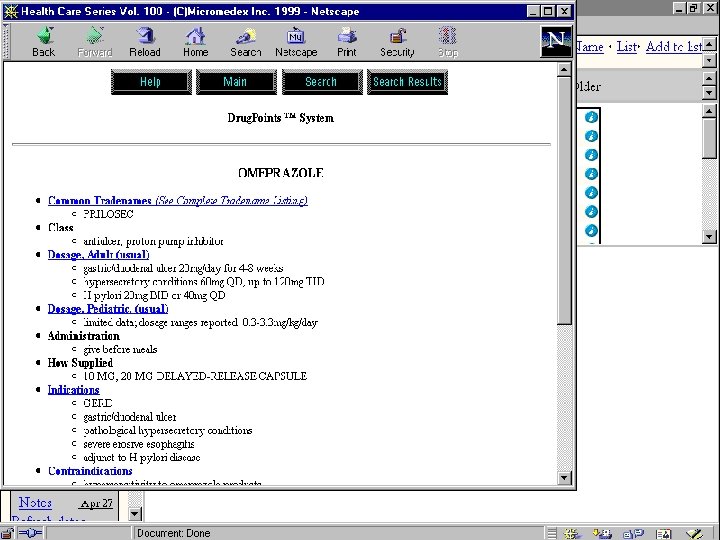
Task: Click the Contraindications heading
Action: click(90, 471)
